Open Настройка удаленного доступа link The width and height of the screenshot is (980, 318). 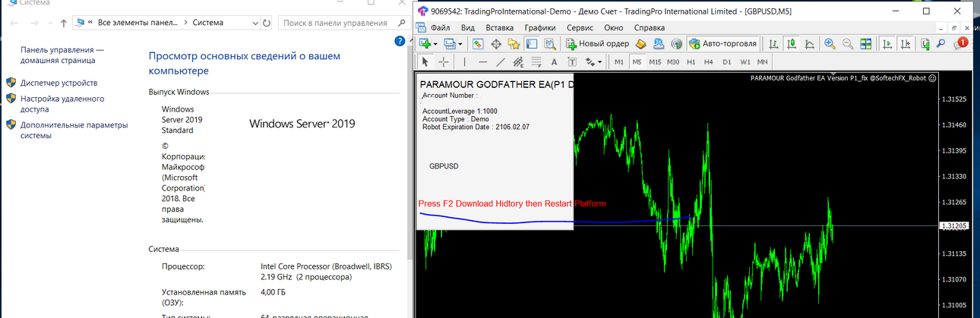(62, 104)
